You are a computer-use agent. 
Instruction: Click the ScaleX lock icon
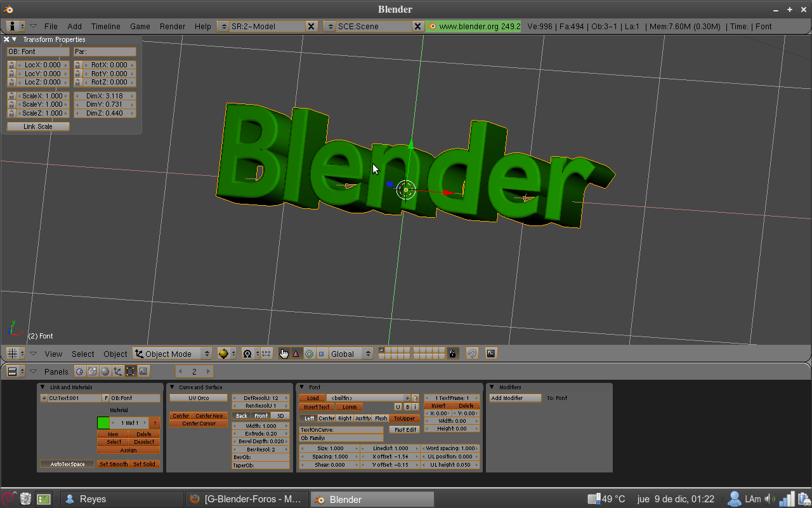click(11, 96)
